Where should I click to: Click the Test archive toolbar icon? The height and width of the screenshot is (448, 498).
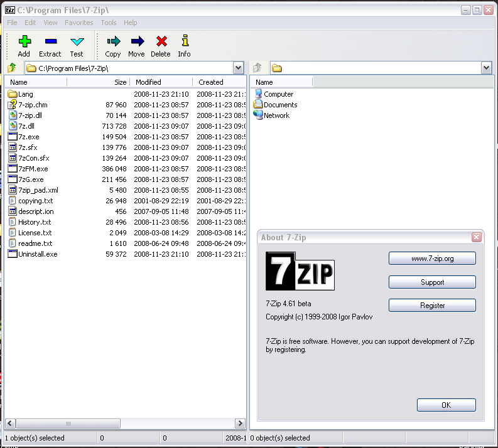coord(77,41)
